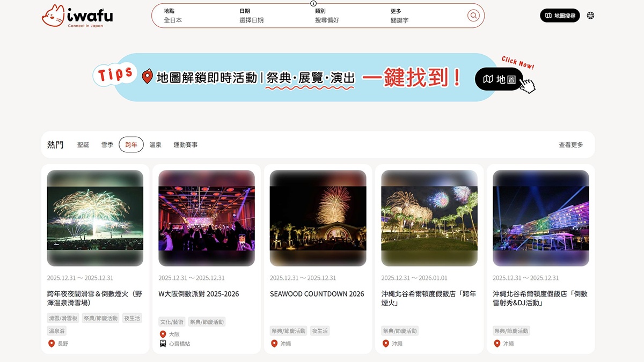
Task: Click the magnifier search icon
Action: 473,16
